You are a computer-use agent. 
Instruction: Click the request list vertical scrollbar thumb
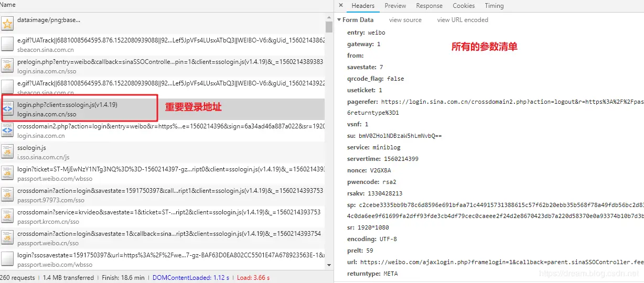(x=329, y=27)
